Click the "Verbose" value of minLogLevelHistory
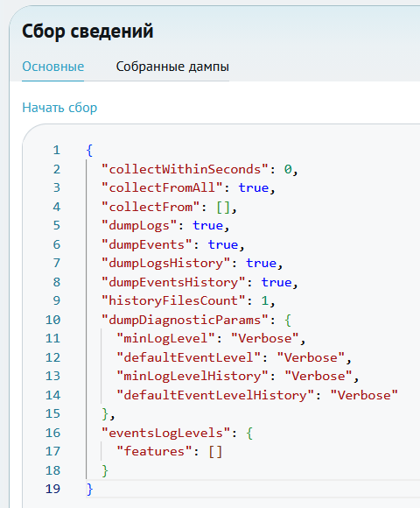Screen dimensions: 420x508 pyautogui.click(x=318, y=376)
